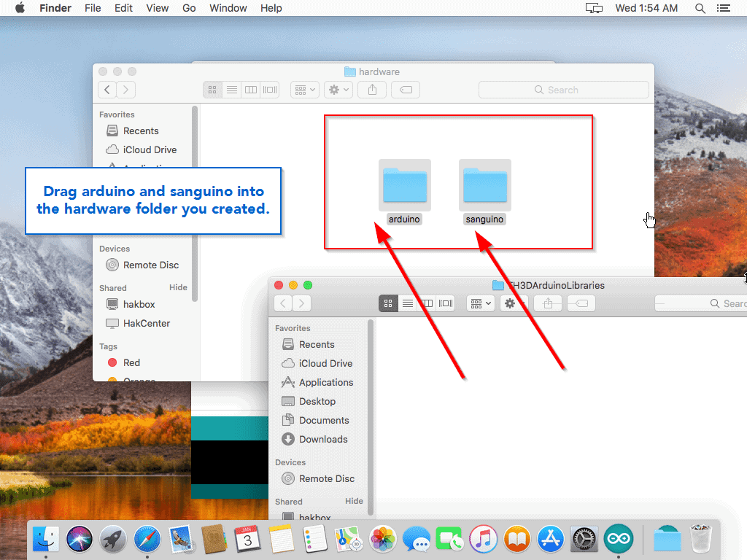Open Calendar from the Dock
Image resolution: width=747 pixels, height=560 pixels.
pos(248,540)
